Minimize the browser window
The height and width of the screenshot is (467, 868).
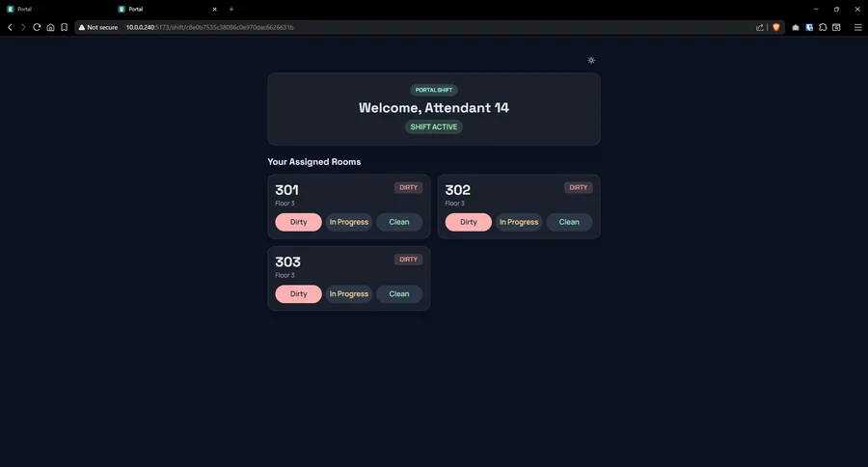click(x=815, y=9)
